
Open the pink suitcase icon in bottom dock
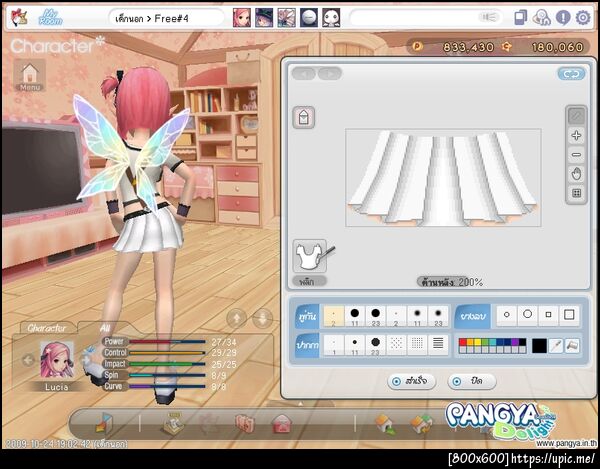click(x=245, y=423)
